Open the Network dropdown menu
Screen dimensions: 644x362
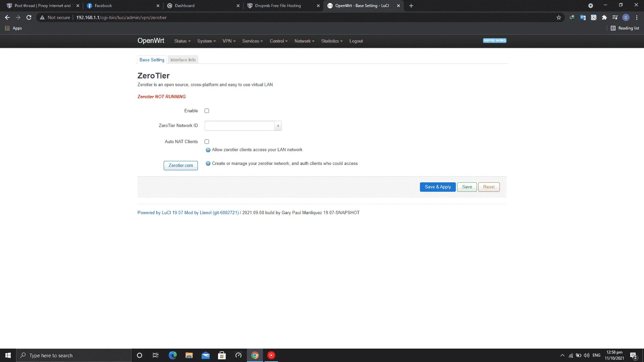coord(305,41)
